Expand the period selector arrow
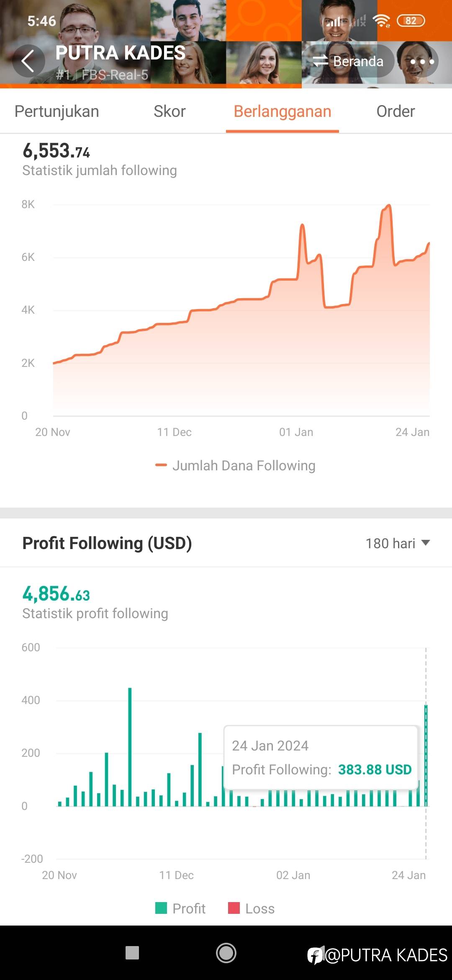Image resolution: width=452 pixels, height=980 pixels. (x=426, y=543)
